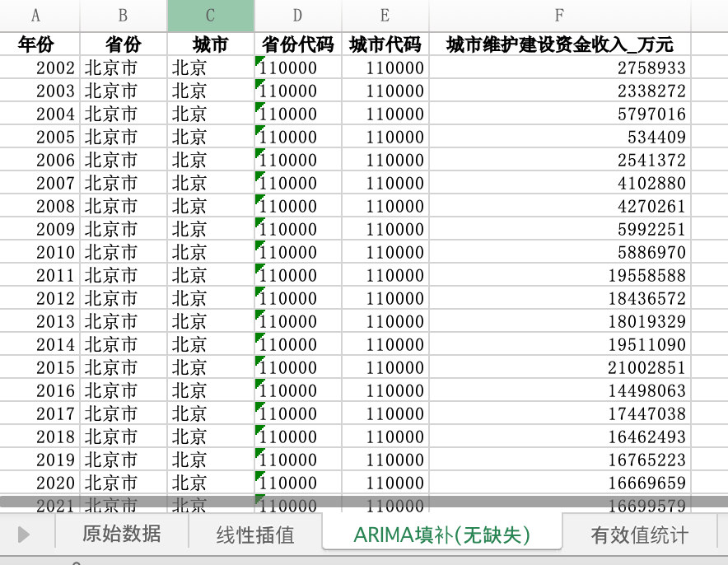
Task: Select the value 4102880 cell
Action: 560,183
